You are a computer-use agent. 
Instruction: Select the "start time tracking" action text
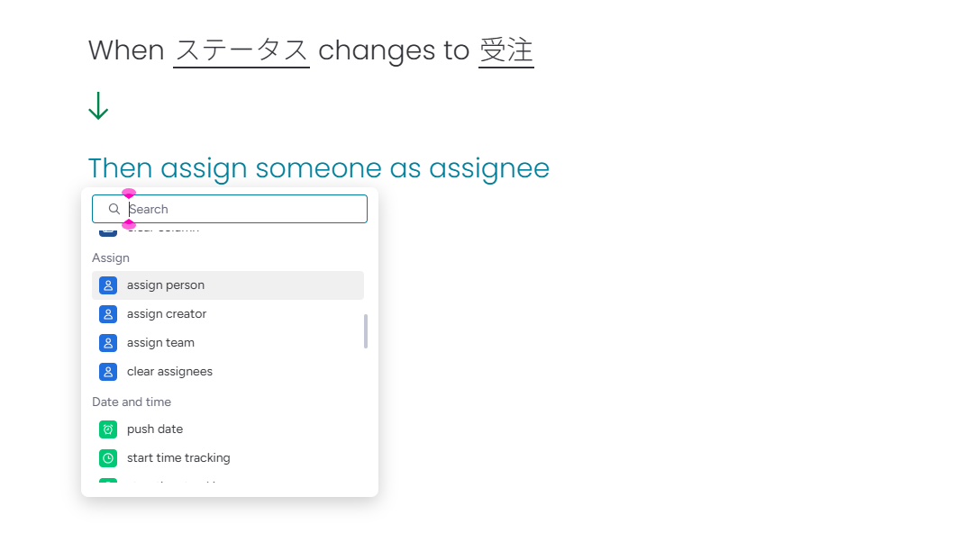point(178,458)
